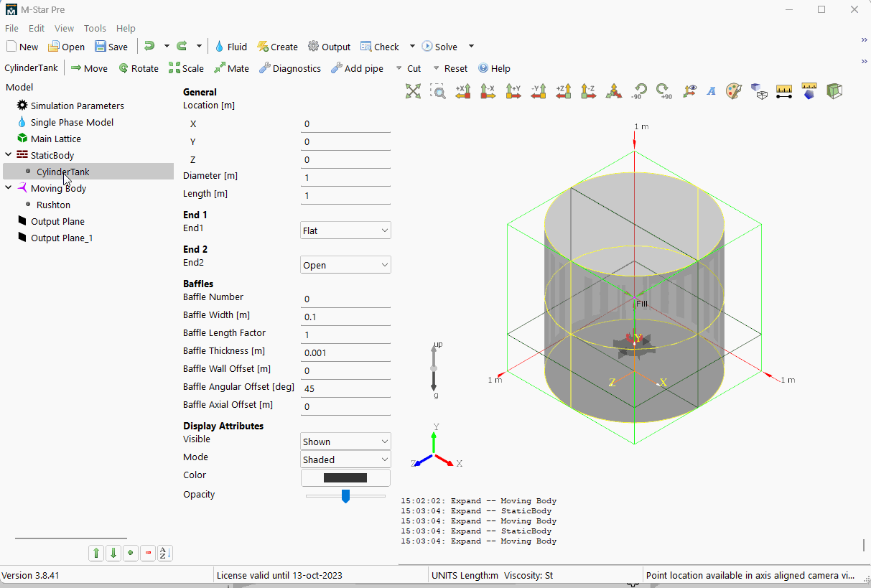Select the Move tool
This screenshot has width=871, height=588.
tap(89, 68)
